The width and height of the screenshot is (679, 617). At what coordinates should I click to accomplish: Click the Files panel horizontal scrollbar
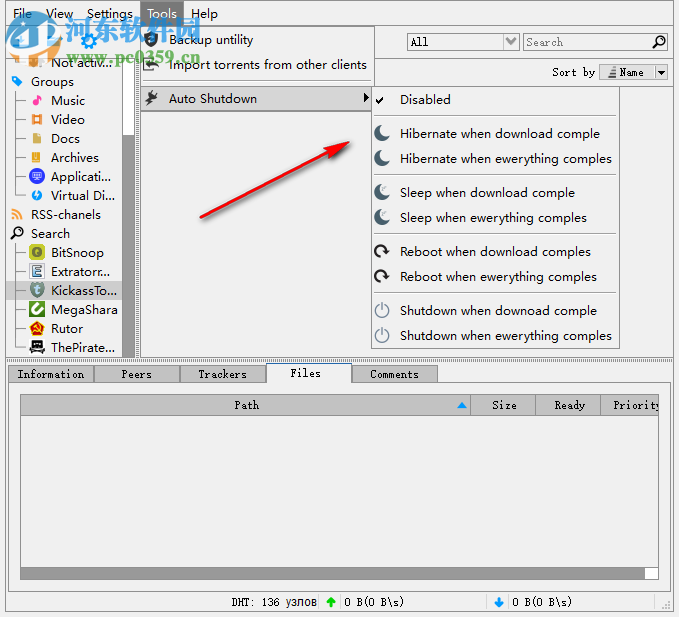coord(339,573)
